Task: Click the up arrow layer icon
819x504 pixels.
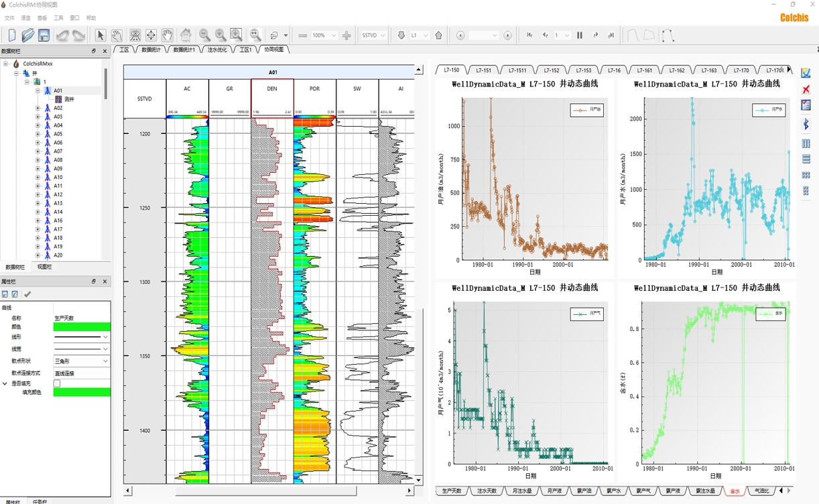Action: pos(438,36)
